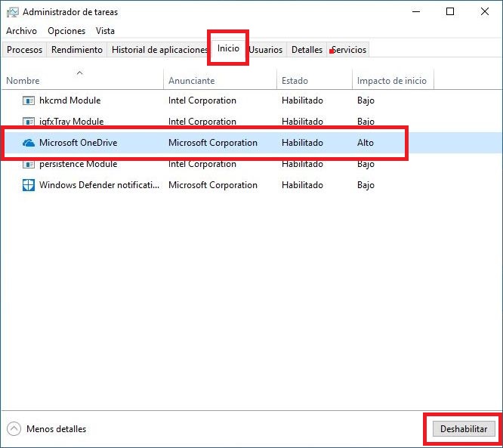Click Bajo impact in persistence Module row

point(366,164)
